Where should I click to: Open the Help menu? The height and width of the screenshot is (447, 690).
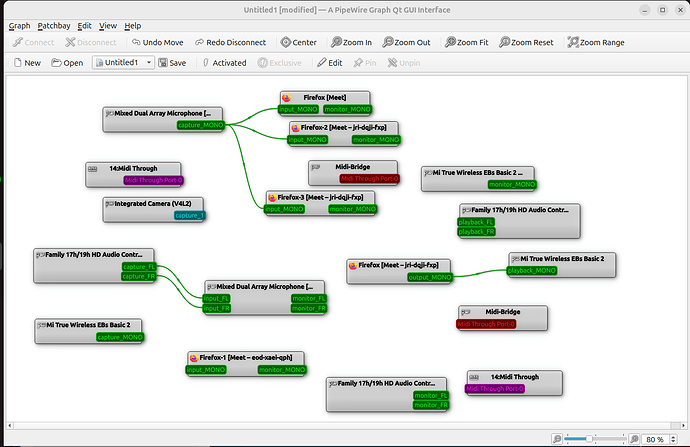tap(132, 26)
